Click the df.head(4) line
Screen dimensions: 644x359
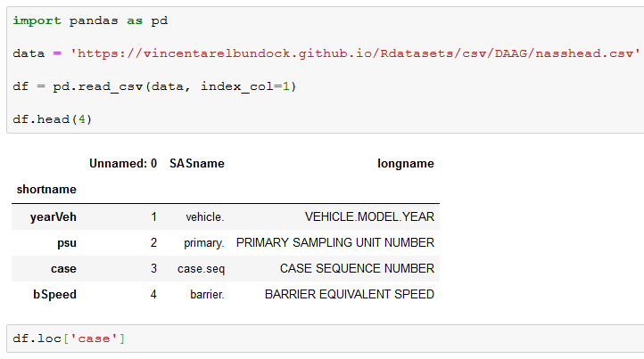tap(53, 118)
